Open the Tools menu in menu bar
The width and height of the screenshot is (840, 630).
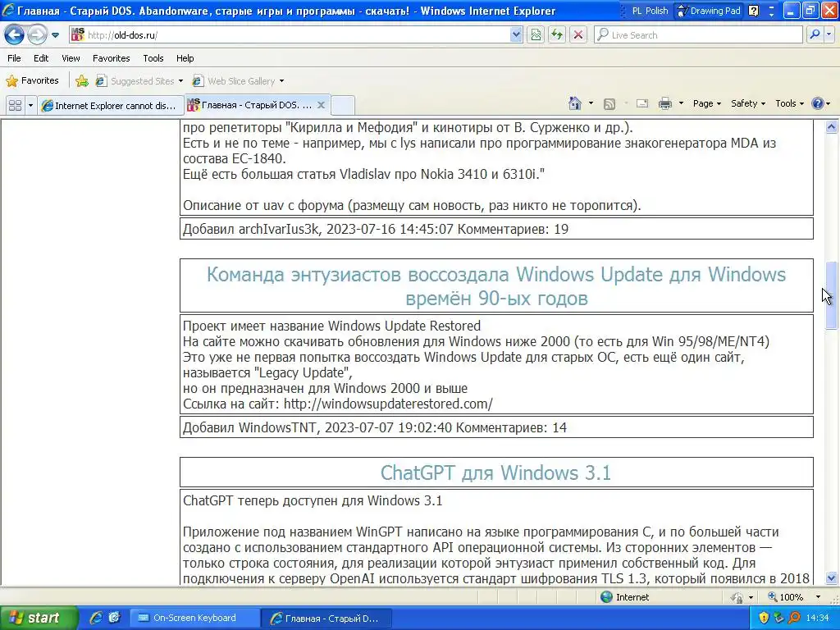pyautogui.click(x=153, y=58)
